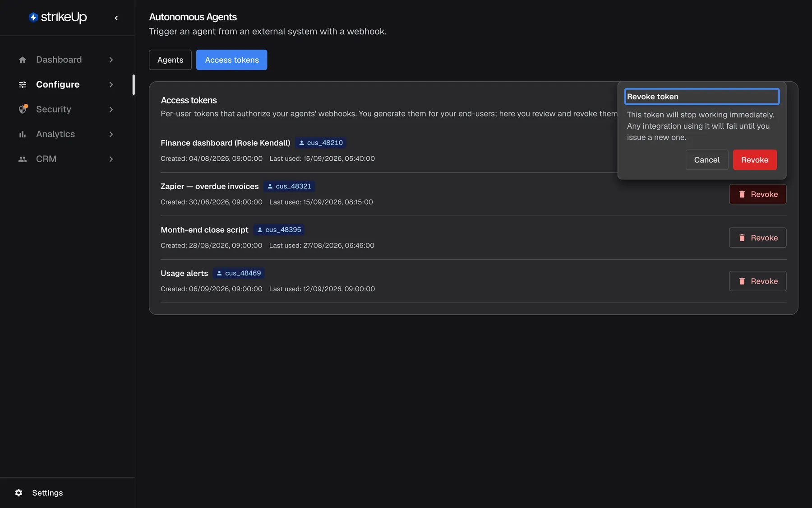Click the cus_48469 customer badge
Image resolution: width=812 pixels, height=508 pixels.
239,273
